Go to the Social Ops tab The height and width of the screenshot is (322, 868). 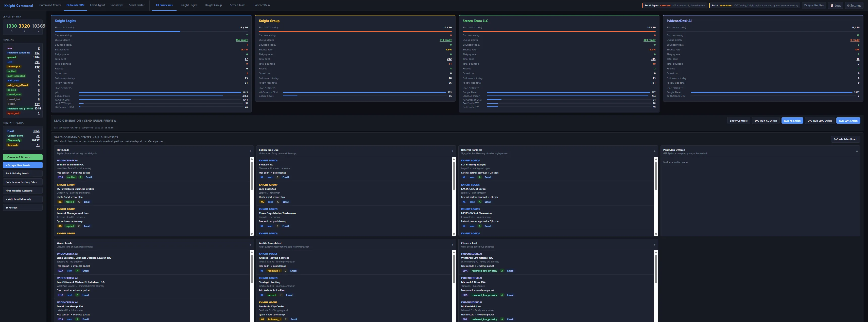tap(117, 5)
